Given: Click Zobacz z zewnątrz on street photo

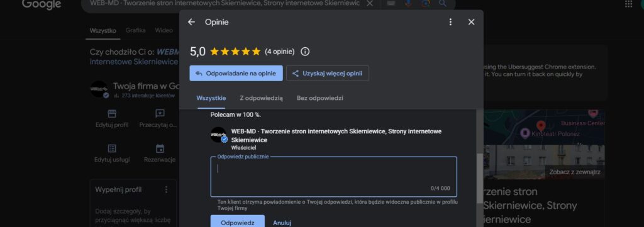Looking at the screenshot, I should pos(575,172).
